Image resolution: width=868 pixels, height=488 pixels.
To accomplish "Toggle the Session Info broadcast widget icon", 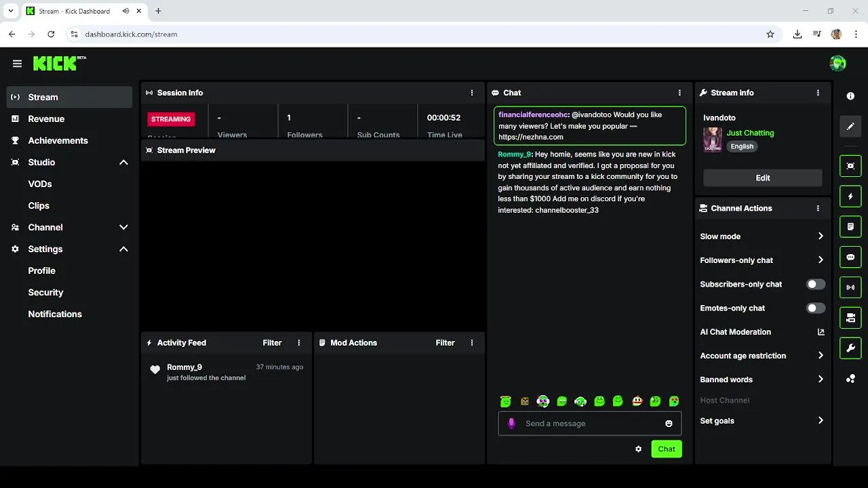I will (850, 287).
